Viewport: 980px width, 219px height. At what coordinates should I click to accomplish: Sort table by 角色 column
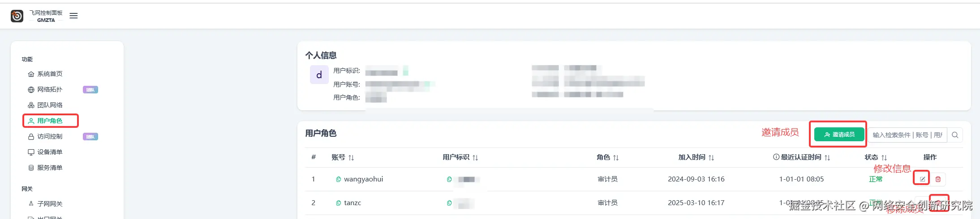pos(616,157)
